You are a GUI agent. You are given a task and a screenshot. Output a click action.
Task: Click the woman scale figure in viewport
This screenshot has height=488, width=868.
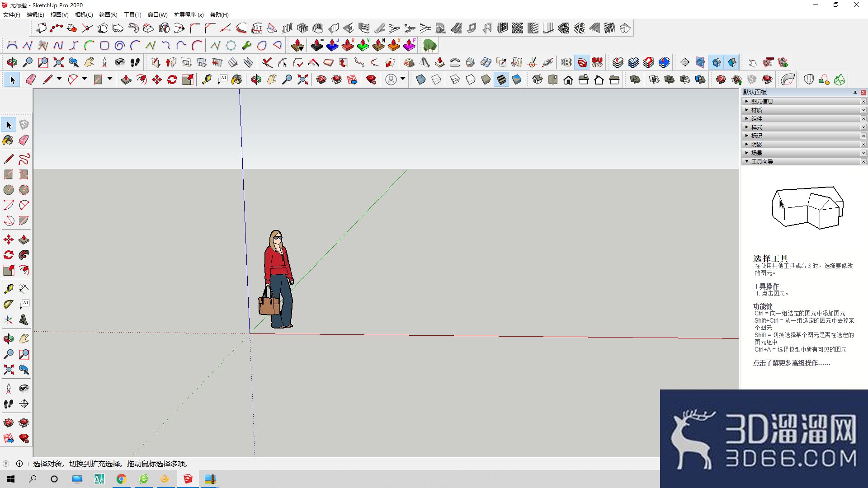click(277, 279)
